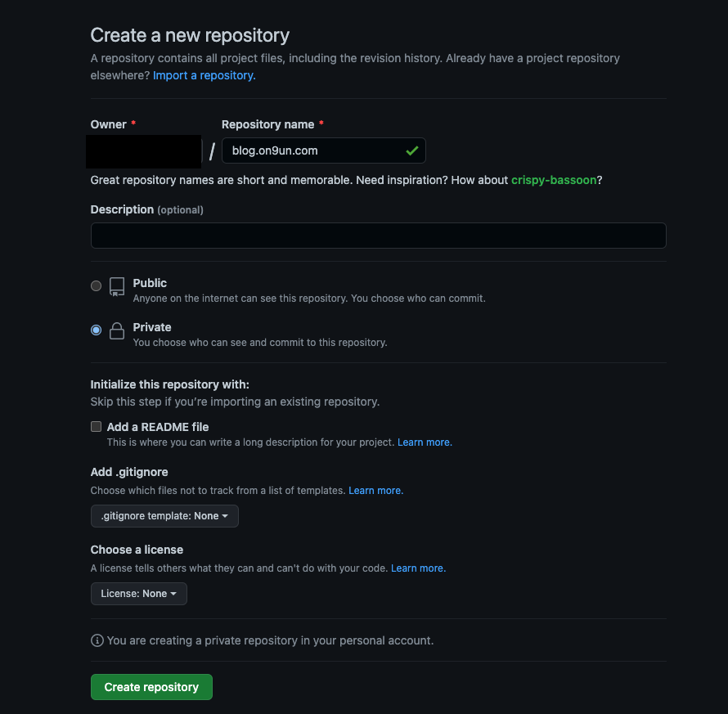Use the crispy-bassoon name suggestion
728x714 pixels.
click(x=554, y=180)
